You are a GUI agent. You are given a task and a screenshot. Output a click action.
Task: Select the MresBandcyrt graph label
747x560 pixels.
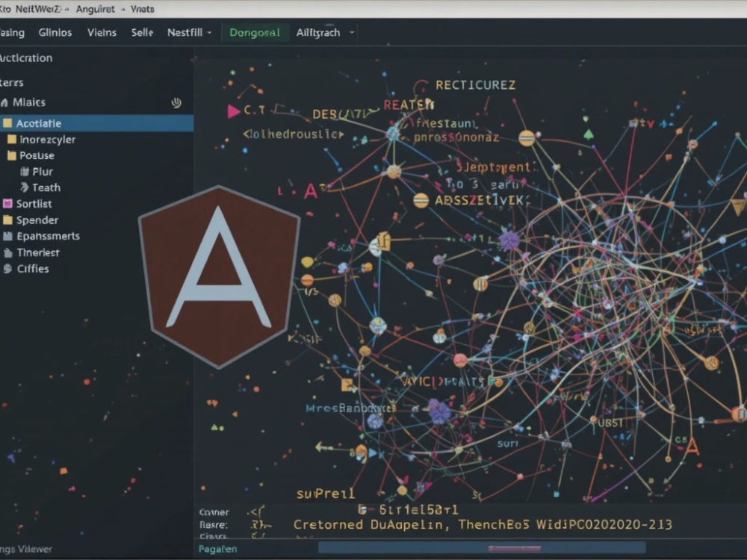pos(351,408)
